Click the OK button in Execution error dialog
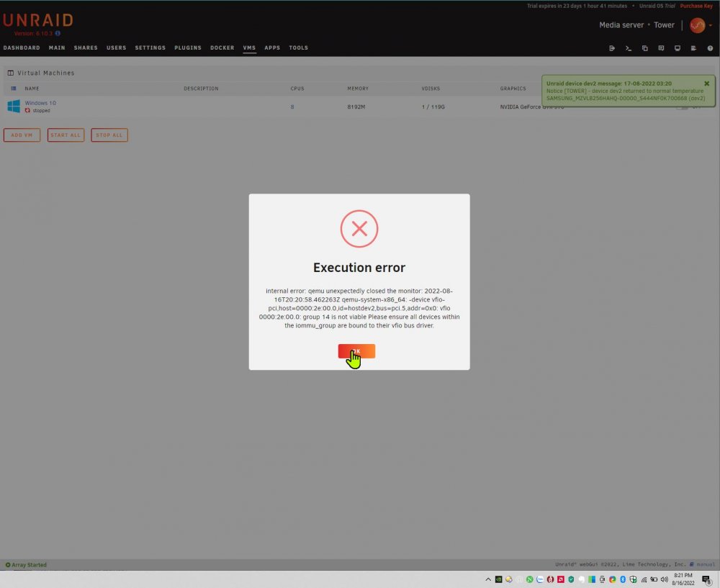 pos(356,351)
